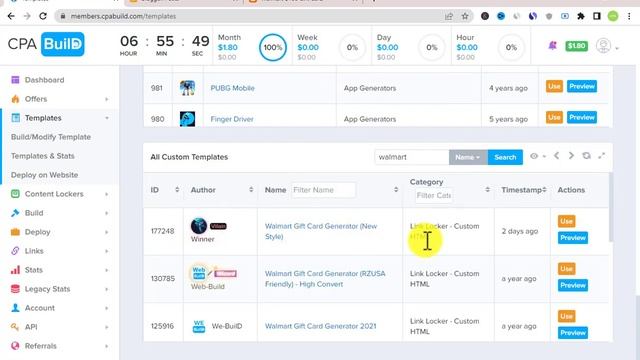Expand custom templates panel to fullscreen

tap(602, 156)
